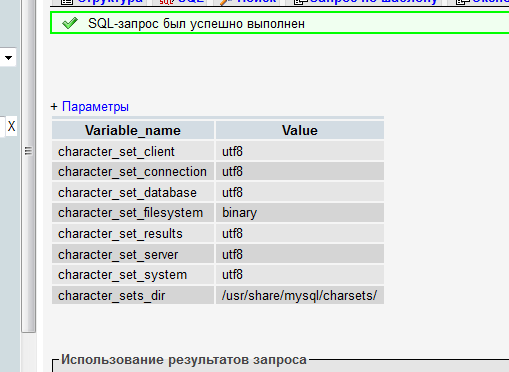Click the SQL-запрос был успешно выполнен message
509x372 pixels.
pyautogui.click(x=196, y=24)
